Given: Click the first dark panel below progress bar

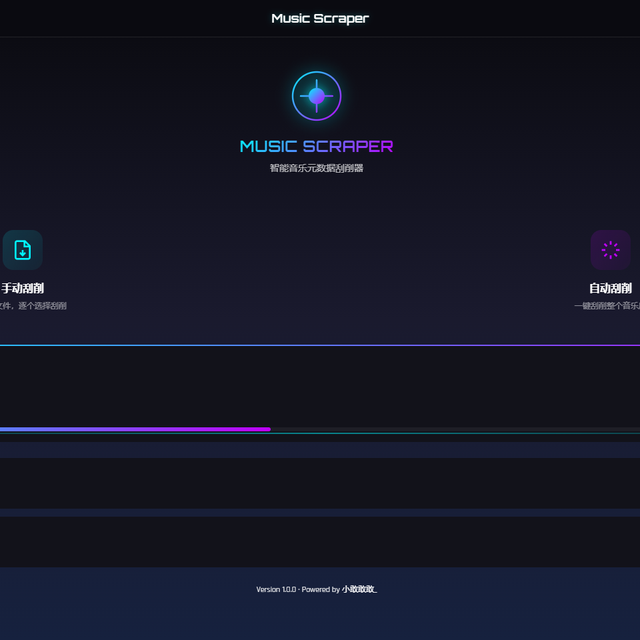Looking at the screenshot, I should [x=320, y=482].
